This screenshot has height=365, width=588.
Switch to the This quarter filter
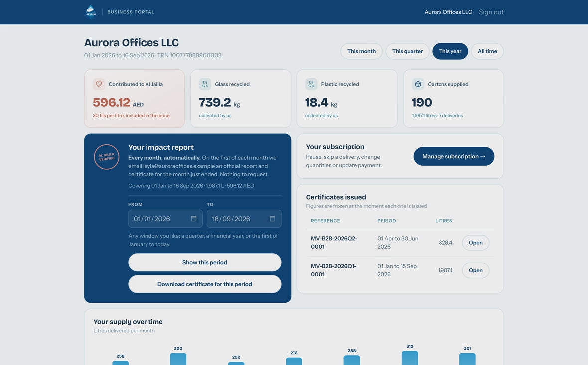pyautogui.click(x=407, y=51)
